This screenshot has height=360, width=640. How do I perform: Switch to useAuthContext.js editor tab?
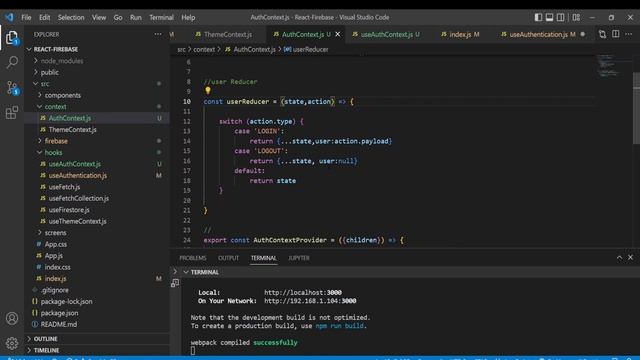(x=386, y=34)
